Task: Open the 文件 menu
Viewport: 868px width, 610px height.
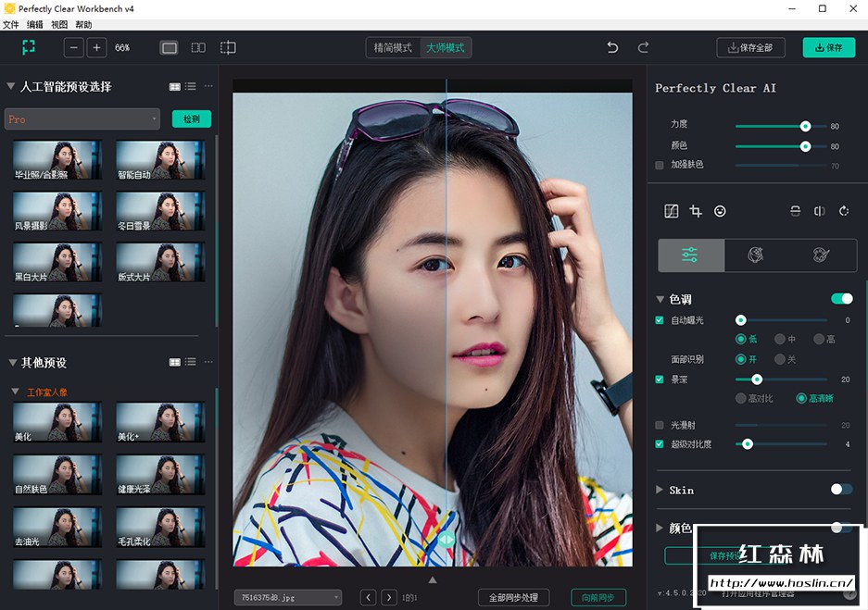Action: pos(11,25)
